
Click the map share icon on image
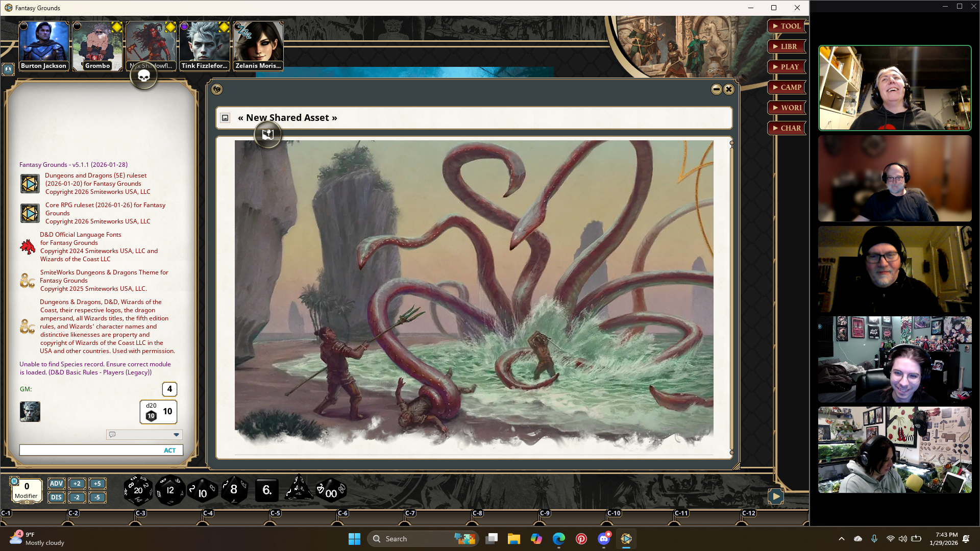[x=267, y=135]
